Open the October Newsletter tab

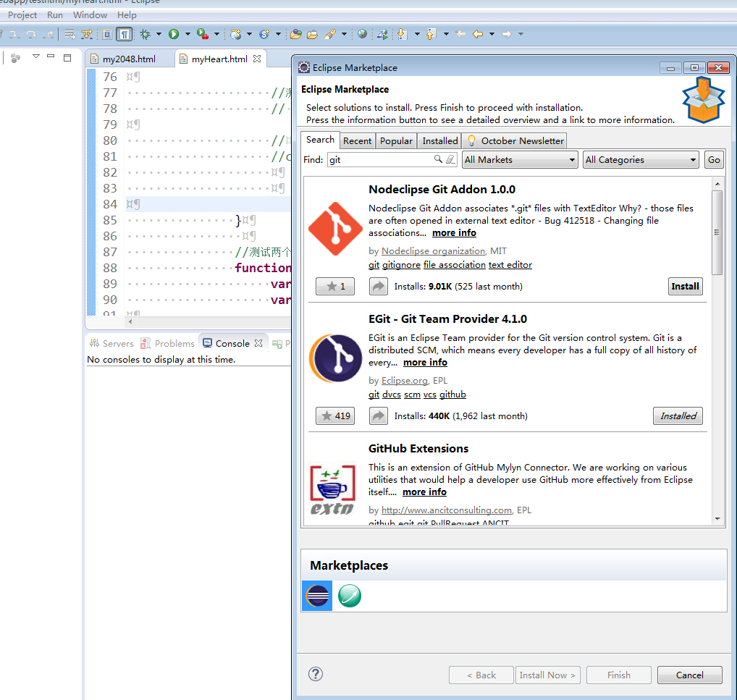point(515,141)
